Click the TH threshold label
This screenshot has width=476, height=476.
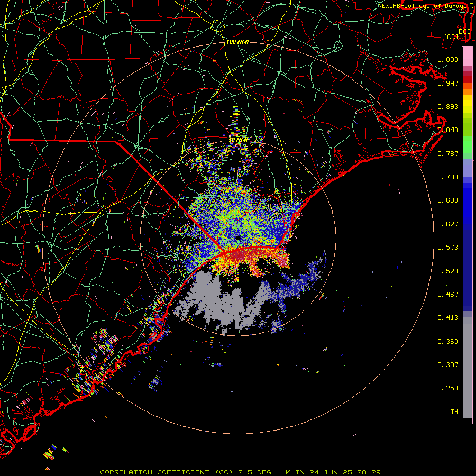coord(454,412)
